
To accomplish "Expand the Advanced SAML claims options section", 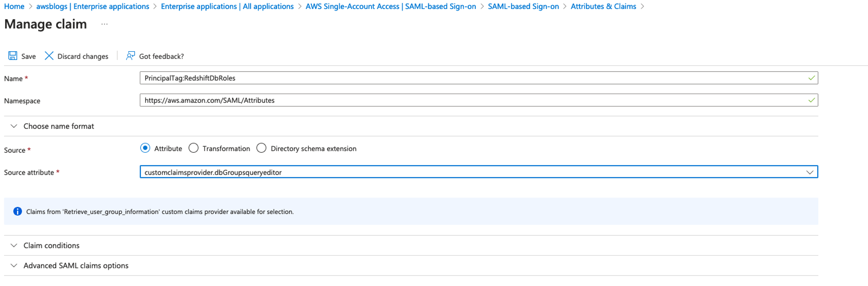I will (x=411, y=266).
